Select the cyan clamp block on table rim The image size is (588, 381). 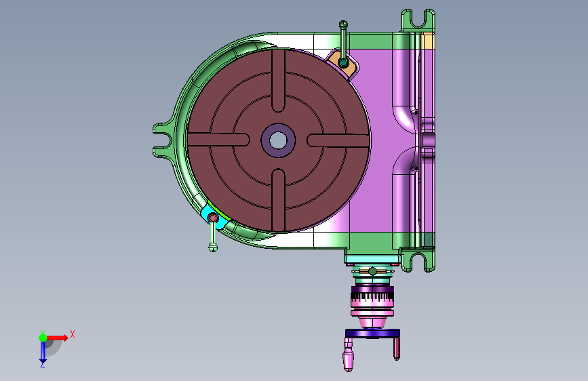click(x=214, y=218)
